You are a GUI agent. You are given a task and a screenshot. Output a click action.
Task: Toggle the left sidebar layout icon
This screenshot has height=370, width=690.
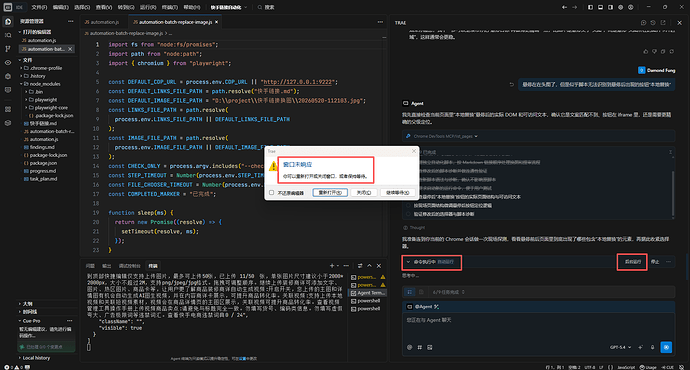(591, 7)
